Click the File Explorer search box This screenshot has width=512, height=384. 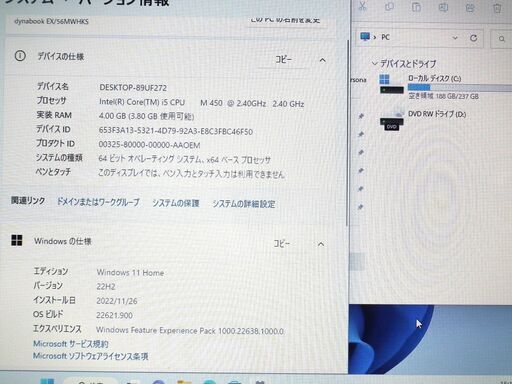pyautogui.click(x=501, y=39)
